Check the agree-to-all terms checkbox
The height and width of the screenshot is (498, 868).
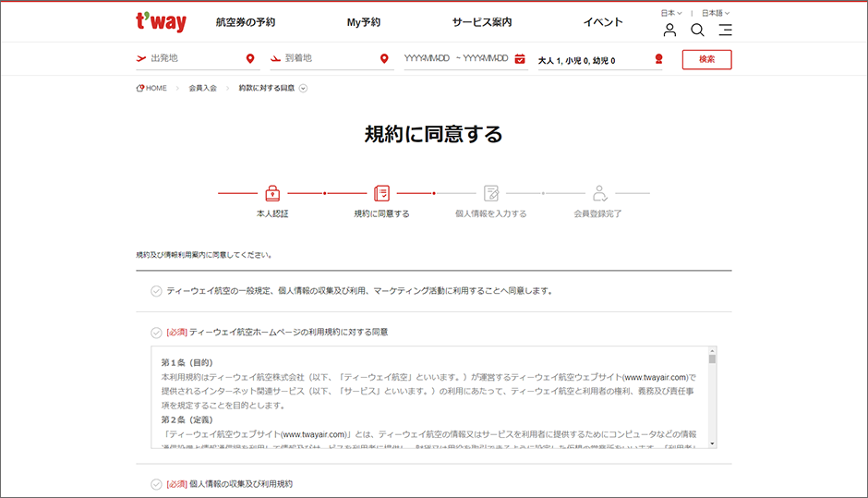(x=156, y=291)
